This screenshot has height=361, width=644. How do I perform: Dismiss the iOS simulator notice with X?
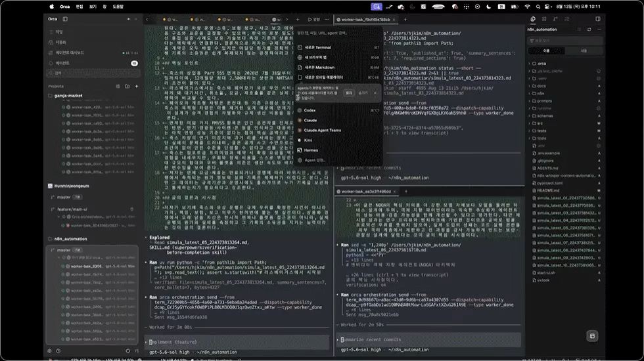coord(375,93)
